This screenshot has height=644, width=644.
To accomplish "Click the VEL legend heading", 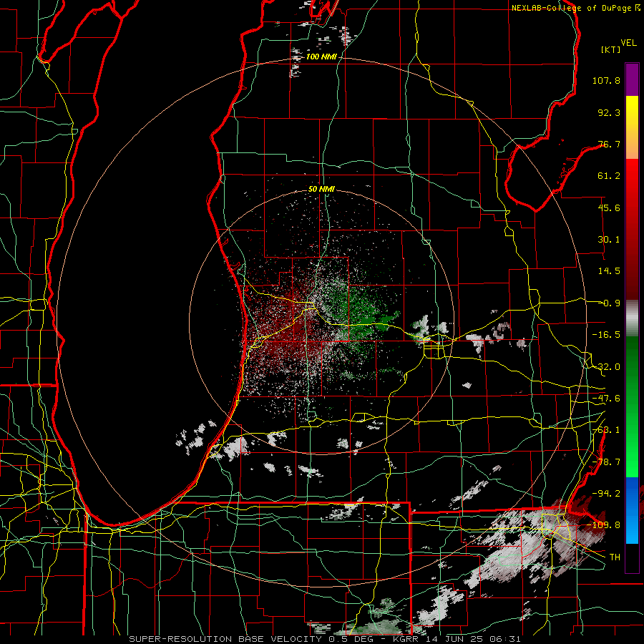I will click(x=628, y=43).
